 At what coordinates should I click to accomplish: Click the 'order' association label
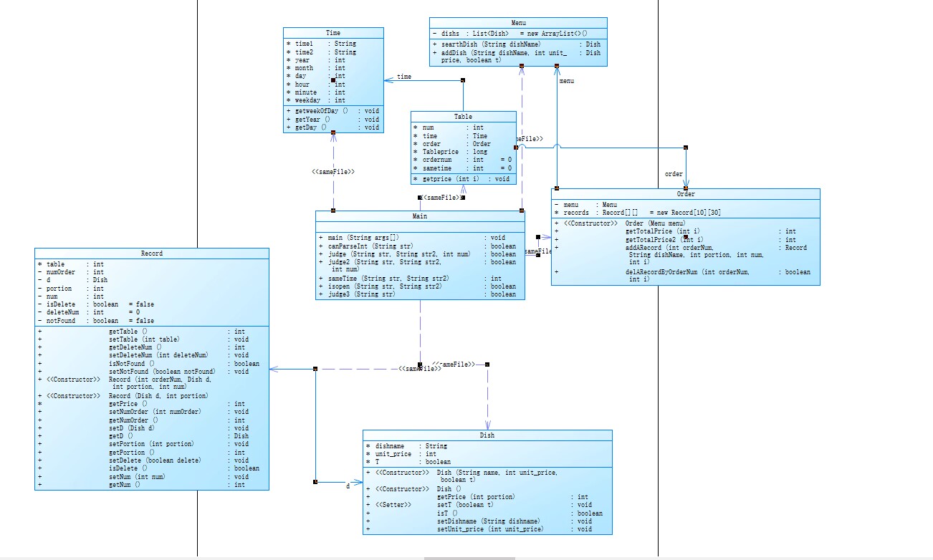click(674, 174)
